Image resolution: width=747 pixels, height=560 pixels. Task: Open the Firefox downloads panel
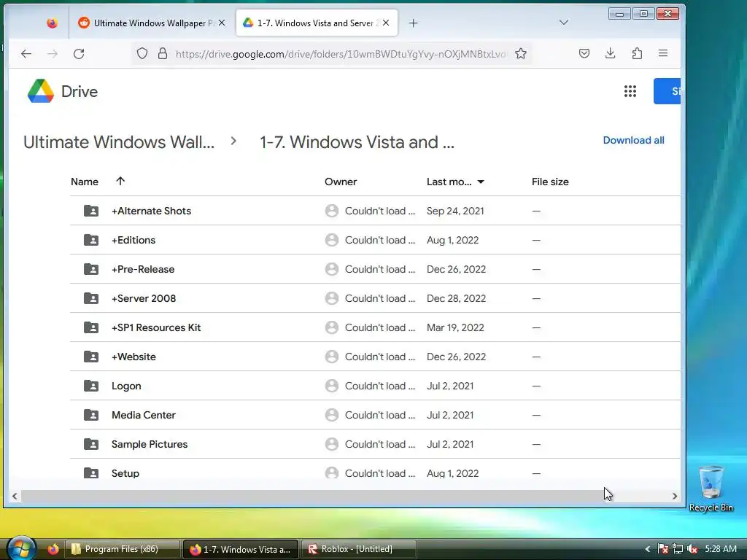click(611, 53)
